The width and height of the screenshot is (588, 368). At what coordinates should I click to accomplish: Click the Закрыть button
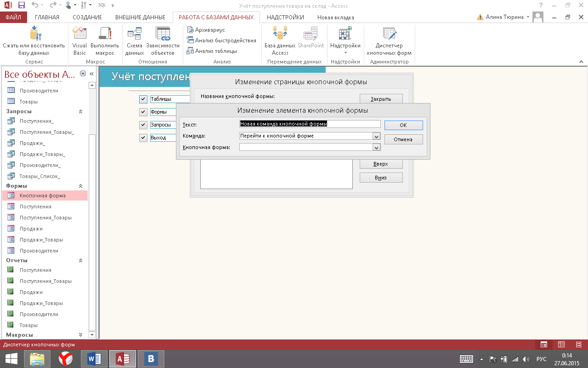[x=381, y=99]
